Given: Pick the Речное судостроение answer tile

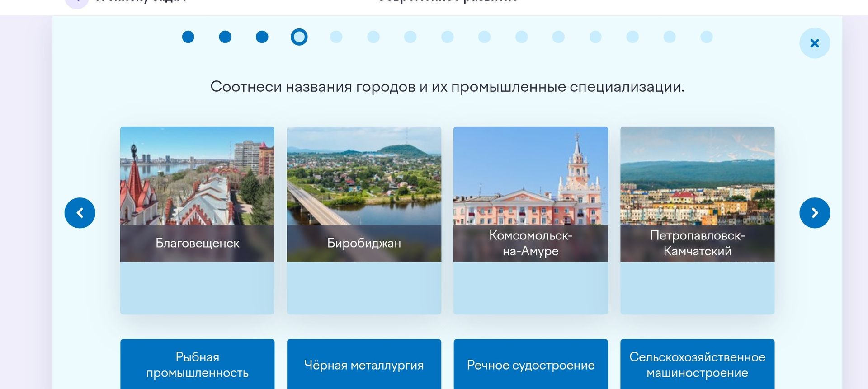Looking at the screenshot, I should click(531, 364).
